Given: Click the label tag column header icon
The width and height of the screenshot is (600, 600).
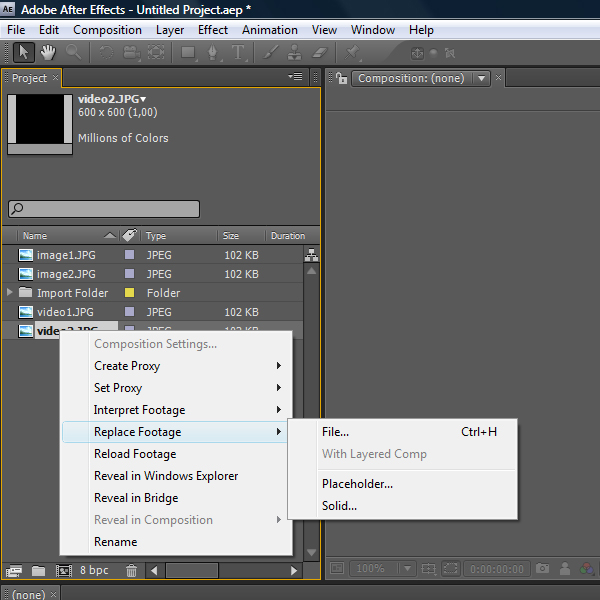Looking at the screenshot, I should (x=130, y=235).
